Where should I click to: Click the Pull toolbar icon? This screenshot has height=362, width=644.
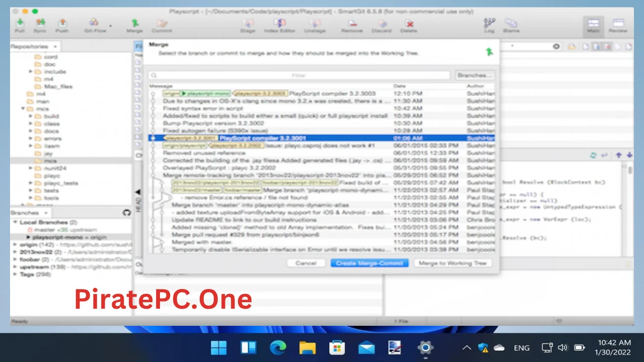pos(20,25)
